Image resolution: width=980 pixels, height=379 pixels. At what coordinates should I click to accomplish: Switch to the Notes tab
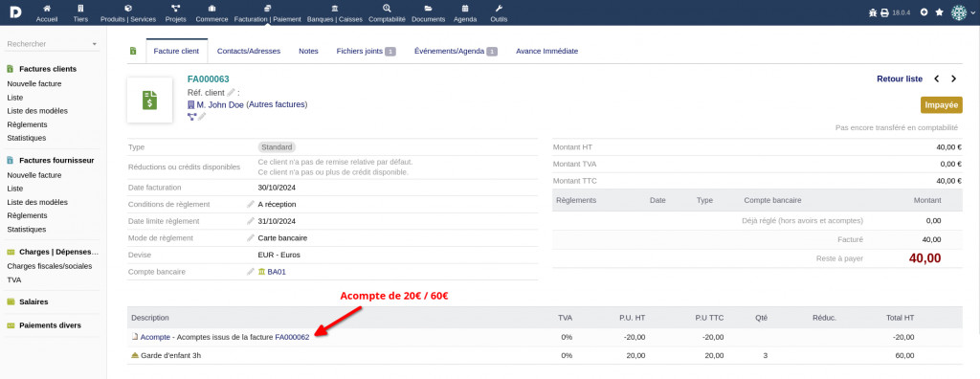point(308,52)
